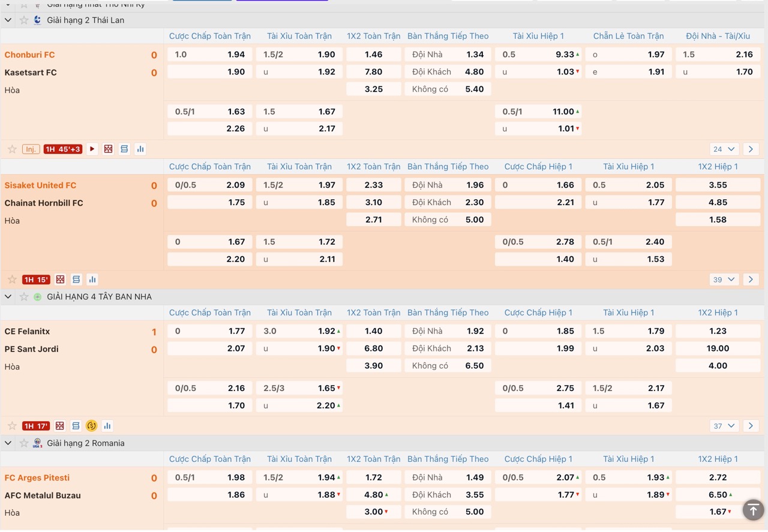Click FC Arges Pitesti team name
The width and height of the screenshot is (768, 532).
37,477
